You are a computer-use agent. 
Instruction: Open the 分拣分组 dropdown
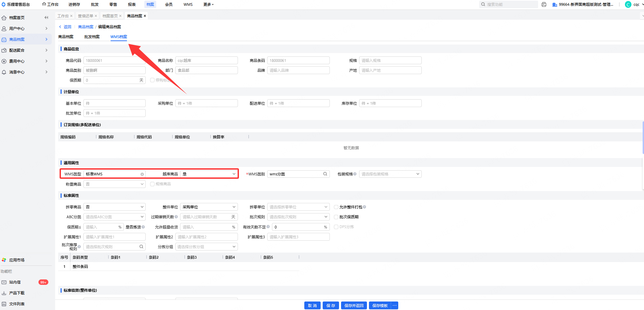[x=206, y=247]
